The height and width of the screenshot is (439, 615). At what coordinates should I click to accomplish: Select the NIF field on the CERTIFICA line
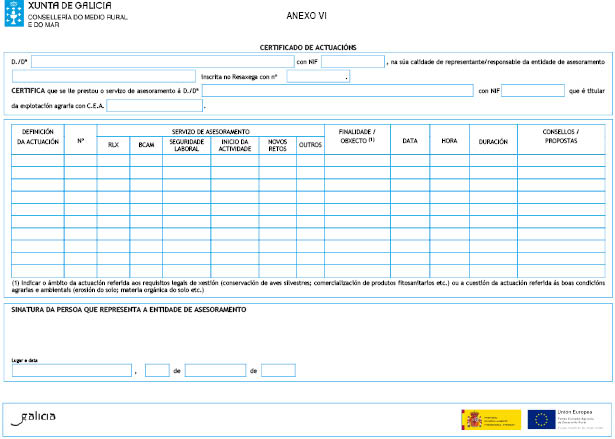[532, 90]
